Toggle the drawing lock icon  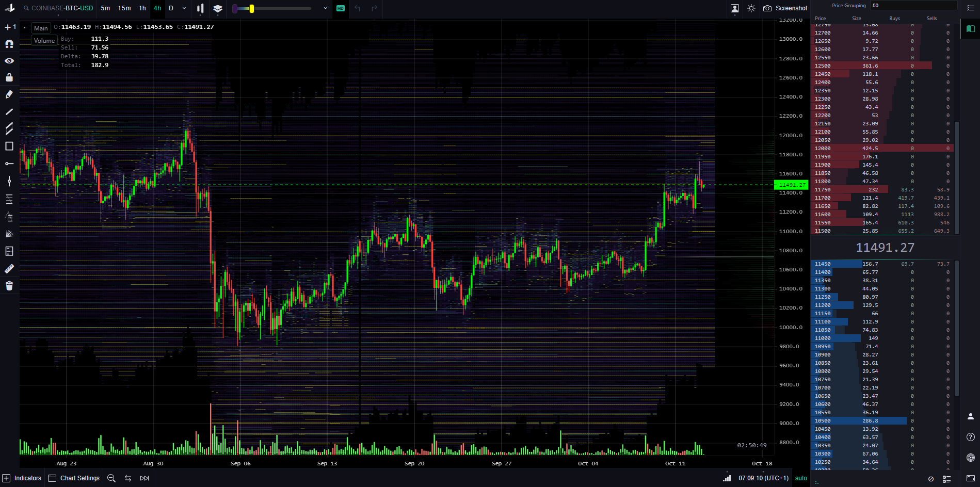click(9, 78)
